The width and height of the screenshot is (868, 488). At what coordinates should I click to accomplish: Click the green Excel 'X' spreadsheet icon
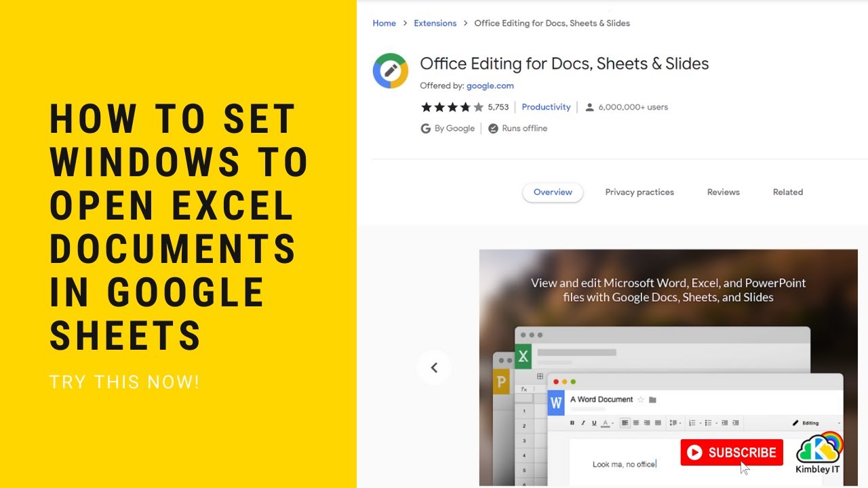pos(523,357)
